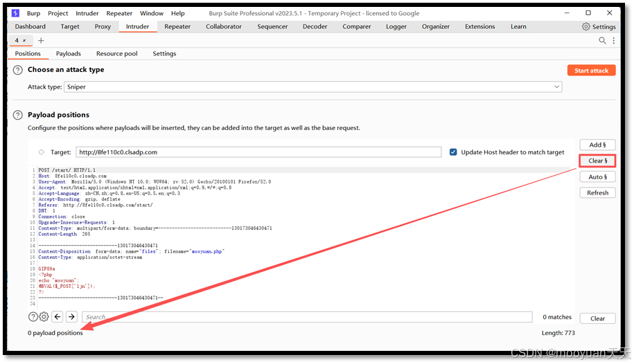The image size is (634, 364).
Task: Expand the Attack type Sniper dropdown
Action: click(313, 87)
